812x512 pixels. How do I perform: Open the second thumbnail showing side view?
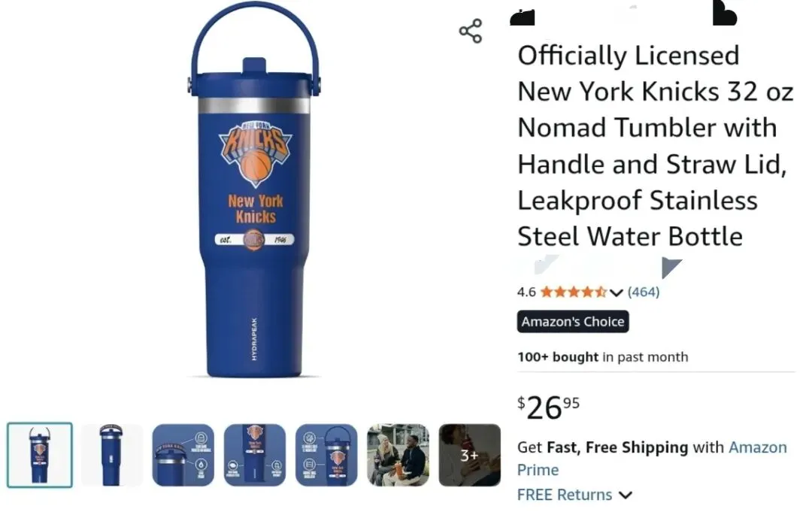coord(111,455)
